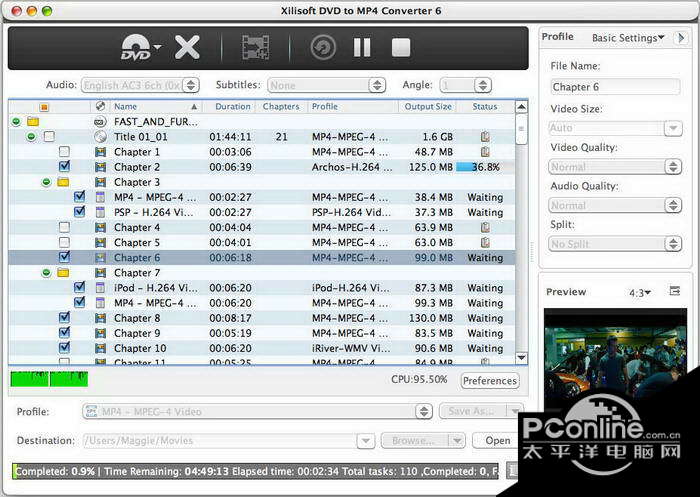Click the Status column header
Viewport: 700px width, 497px height.
coord(485,106)
